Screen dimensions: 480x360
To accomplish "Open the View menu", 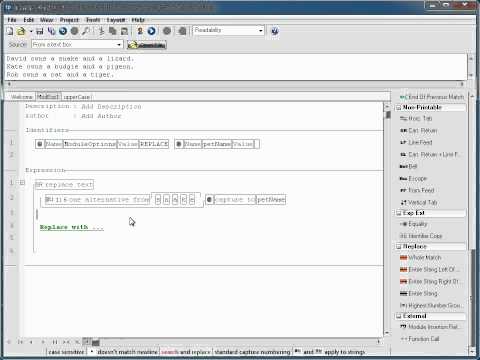I will click(47, 20).
